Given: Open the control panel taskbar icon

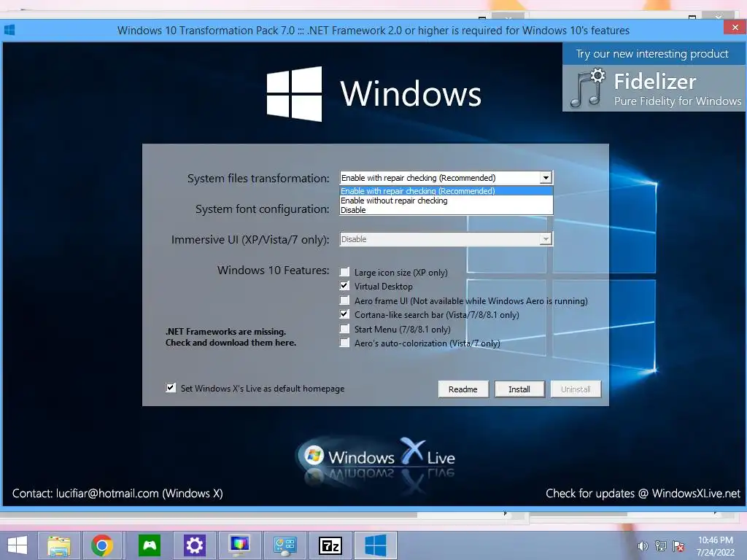Looking at the screenshot, I should [x=285, y=545].
